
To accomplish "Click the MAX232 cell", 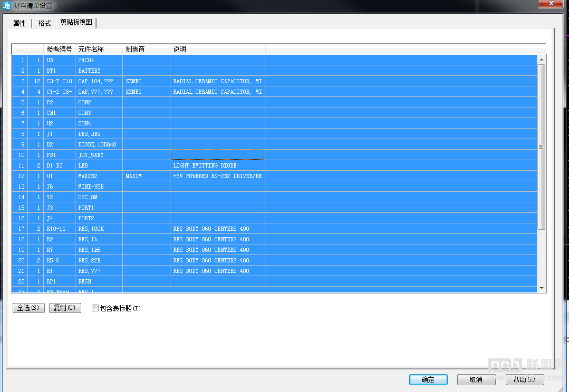I will click(x=99, y=176).
